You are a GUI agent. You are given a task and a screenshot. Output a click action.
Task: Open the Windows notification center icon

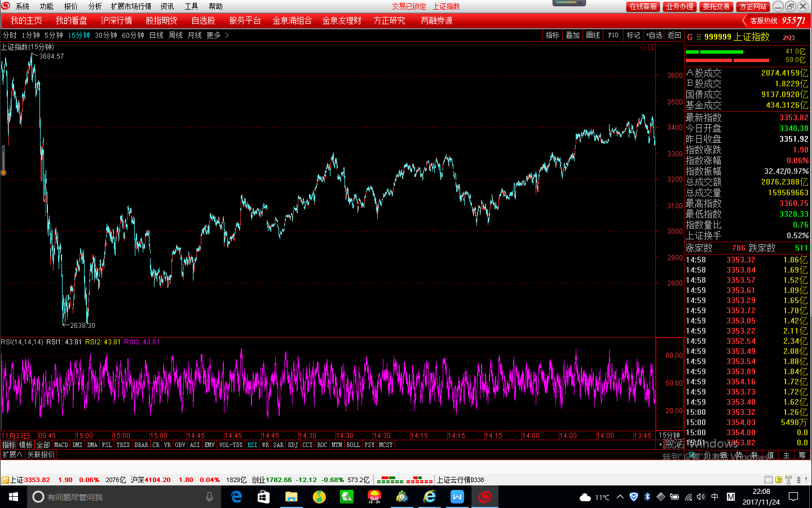coord(793,497)
